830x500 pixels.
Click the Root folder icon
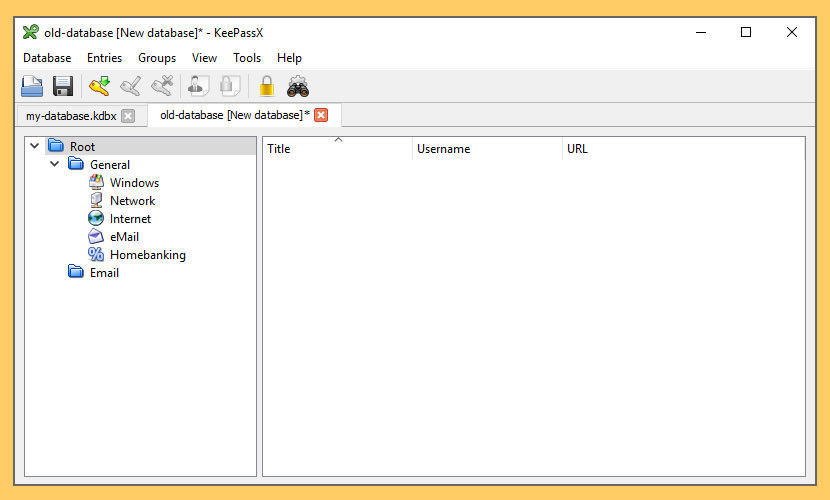[56, 146]
